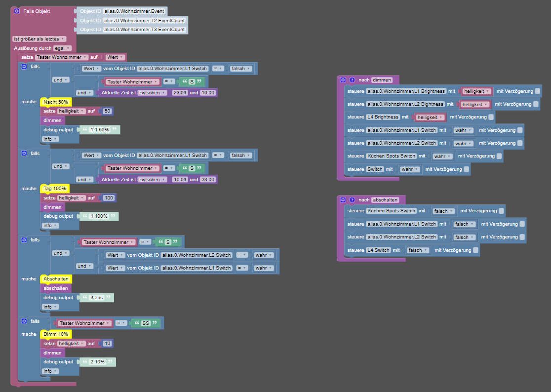Open falsch dropdown in L4 Switch row
This screenshot has width=551, height=392.
418,250
